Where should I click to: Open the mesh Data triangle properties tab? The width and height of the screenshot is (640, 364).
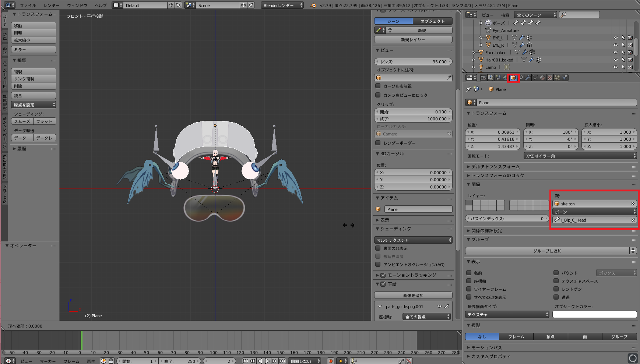tap(535, 78)
